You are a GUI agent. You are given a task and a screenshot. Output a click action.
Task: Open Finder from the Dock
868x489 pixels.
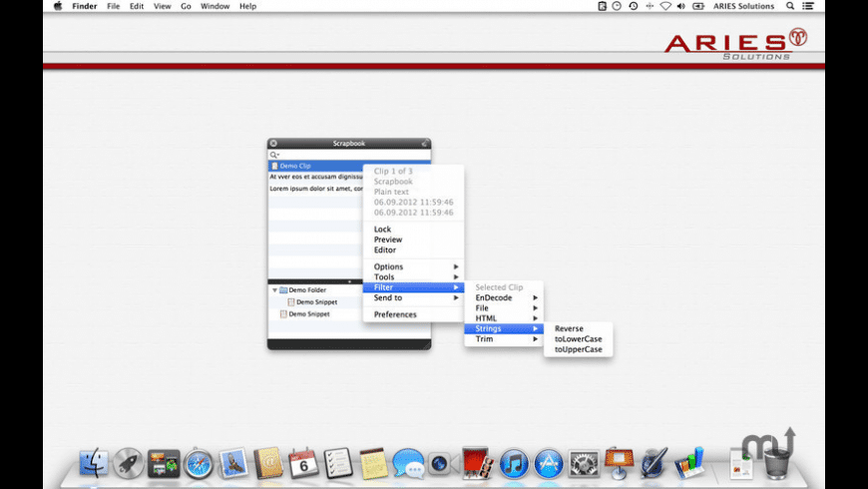click(94, 462)
